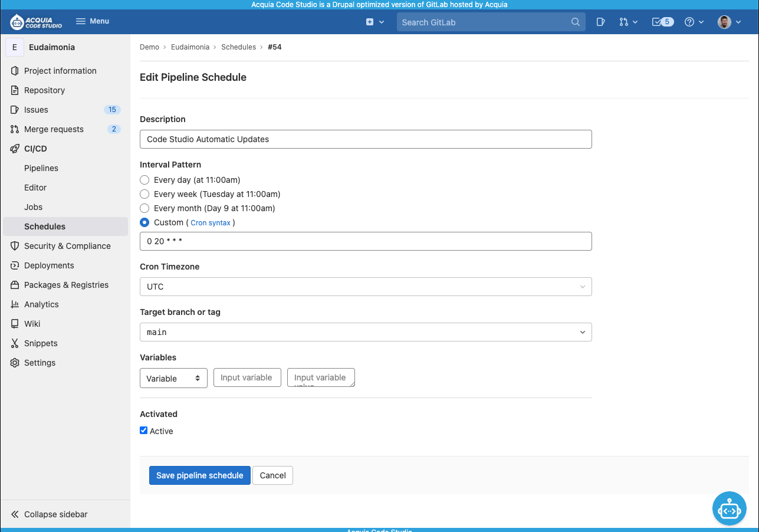Select the Custom interval radio
Screen dimensions: 759x532
(144, 222)
